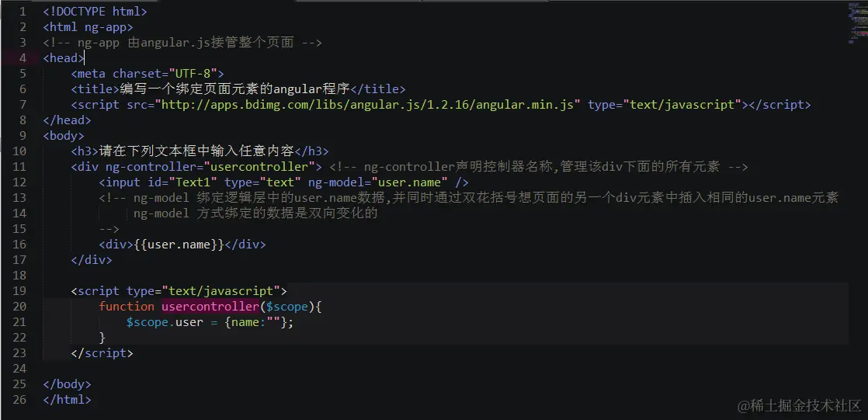Viewport: 868px width, 420px height.
Task: Click the closing </div> on line 17
Action: pos(92,259)
